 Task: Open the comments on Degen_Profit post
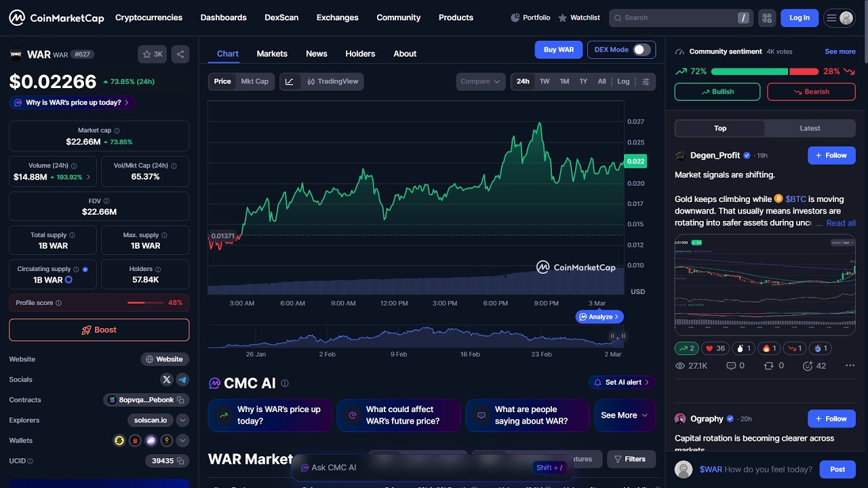pos(735,365)
